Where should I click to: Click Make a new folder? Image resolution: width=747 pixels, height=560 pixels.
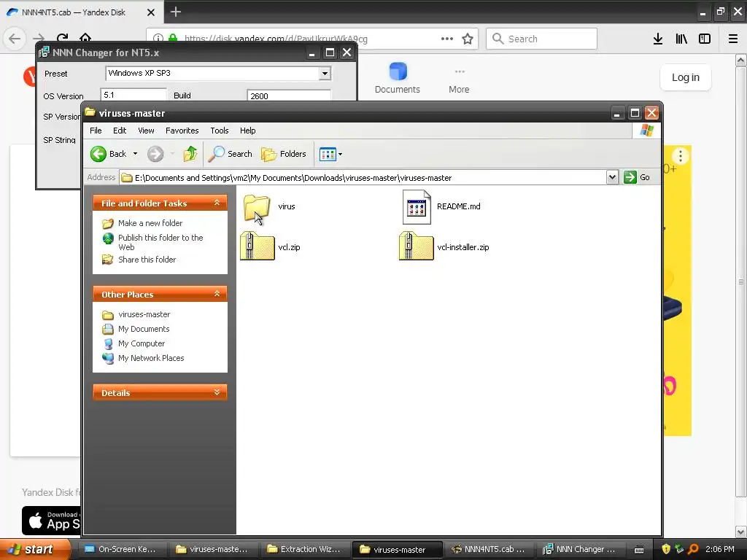[x=150, y=223]
